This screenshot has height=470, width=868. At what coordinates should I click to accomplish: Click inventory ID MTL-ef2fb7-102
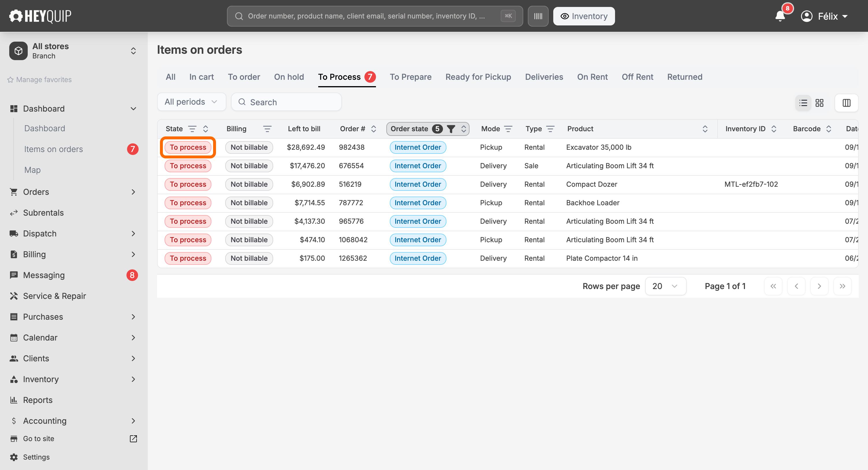pyautogui.click(x=751, y=184)
